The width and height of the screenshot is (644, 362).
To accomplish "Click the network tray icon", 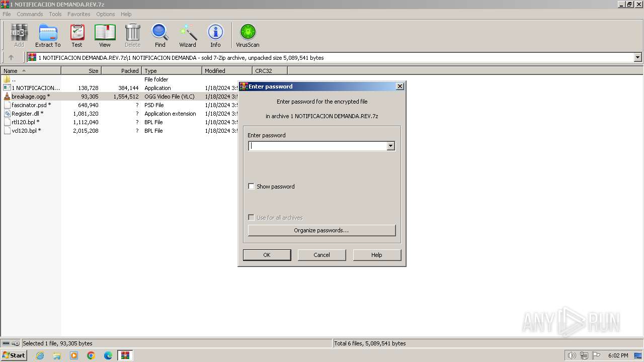I will tap(584, 355).
